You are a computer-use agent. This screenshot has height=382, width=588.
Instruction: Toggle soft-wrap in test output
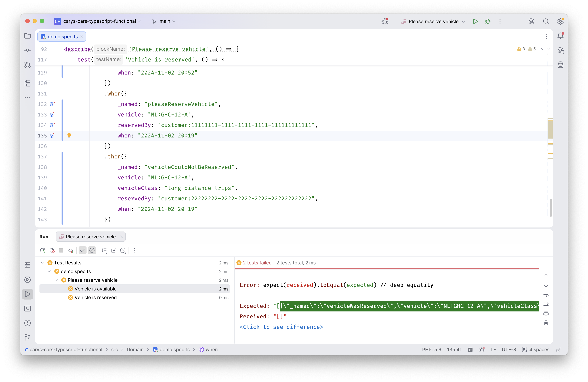click(x=546, y=295)
